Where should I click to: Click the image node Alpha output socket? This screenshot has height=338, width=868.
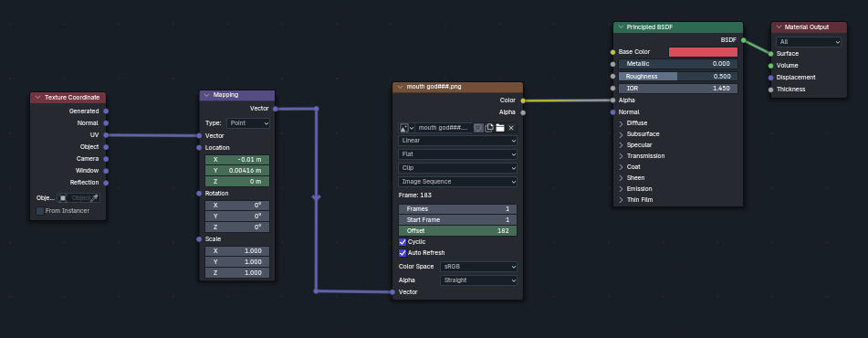pos(523,112)
